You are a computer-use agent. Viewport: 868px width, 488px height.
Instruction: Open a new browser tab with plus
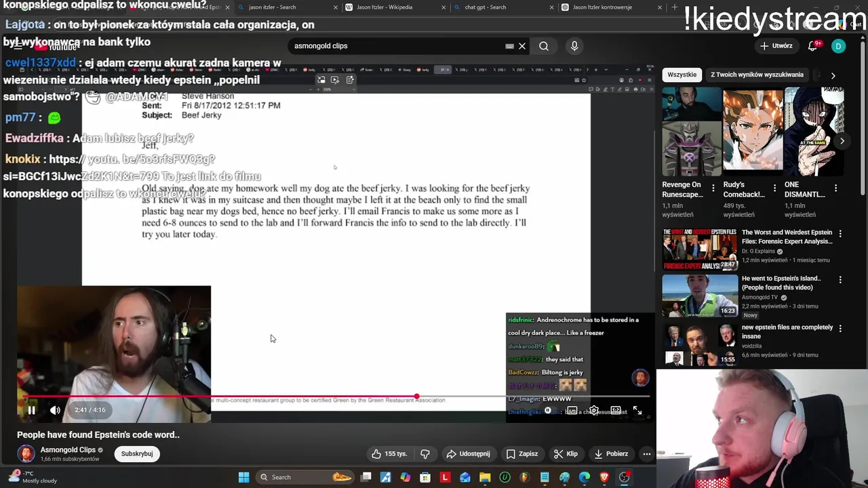tap(674, 7)
